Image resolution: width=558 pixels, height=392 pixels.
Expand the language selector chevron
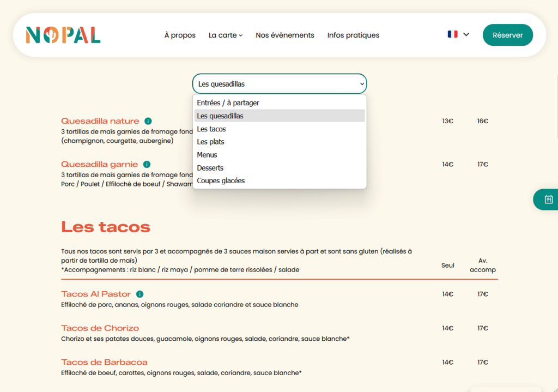click(466, 34)
